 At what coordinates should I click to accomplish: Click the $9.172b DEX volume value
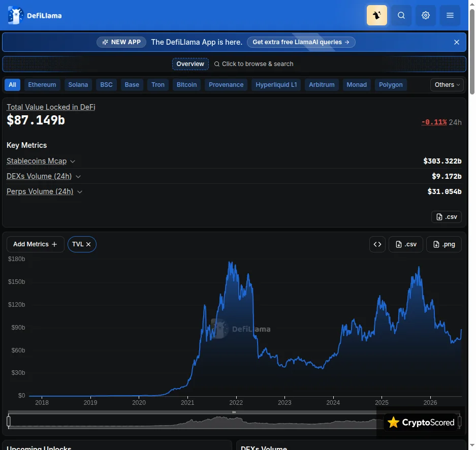447,176
